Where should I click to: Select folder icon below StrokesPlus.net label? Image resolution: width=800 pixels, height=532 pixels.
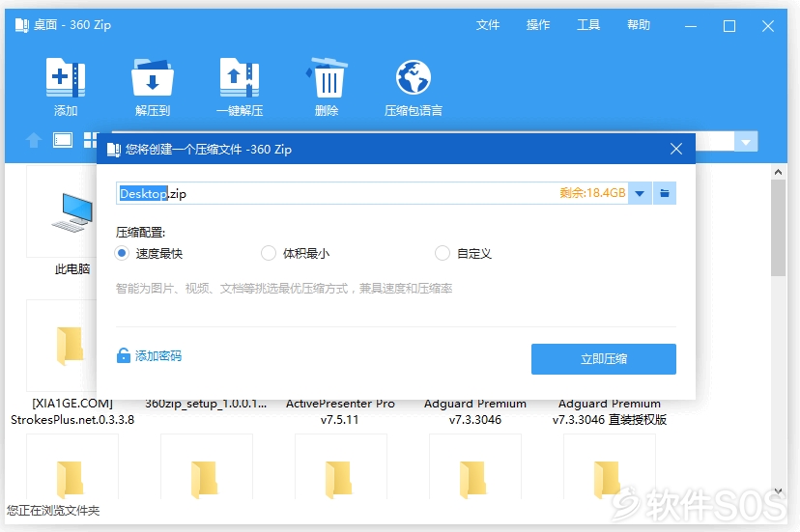[x=70, y=480]
